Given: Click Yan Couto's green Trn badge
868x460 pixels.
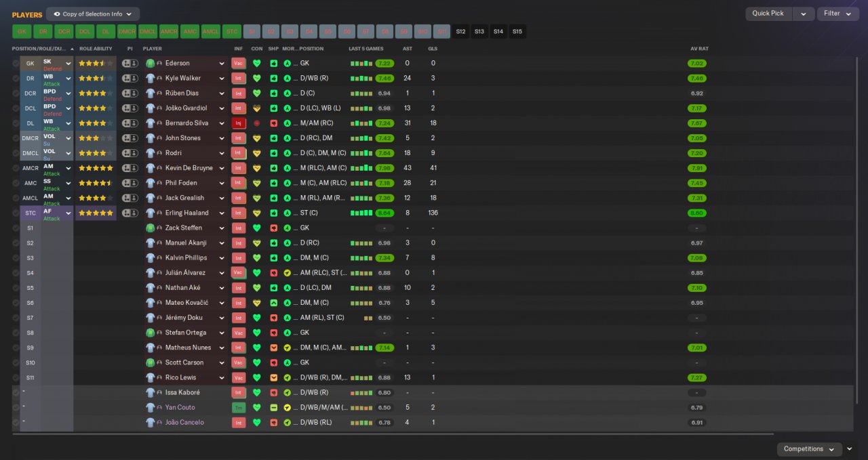Looking at the screenshot, I should [x=238, y=407].
